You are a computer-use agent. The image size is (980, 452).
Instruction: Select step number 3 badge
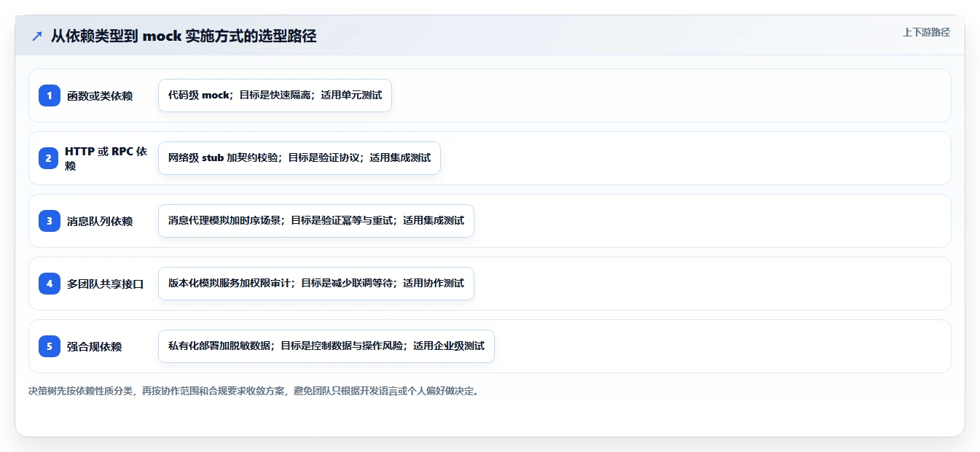[50, 220]
